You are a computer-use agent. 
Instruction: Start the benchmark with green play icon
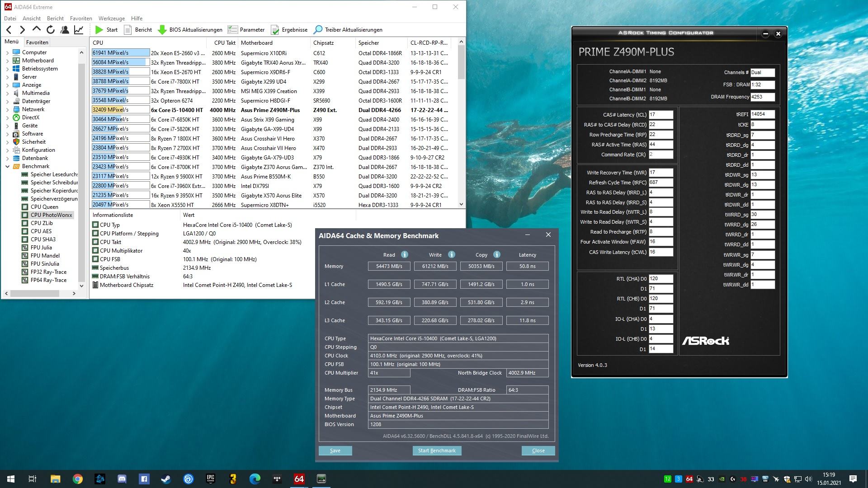point(106,30)
